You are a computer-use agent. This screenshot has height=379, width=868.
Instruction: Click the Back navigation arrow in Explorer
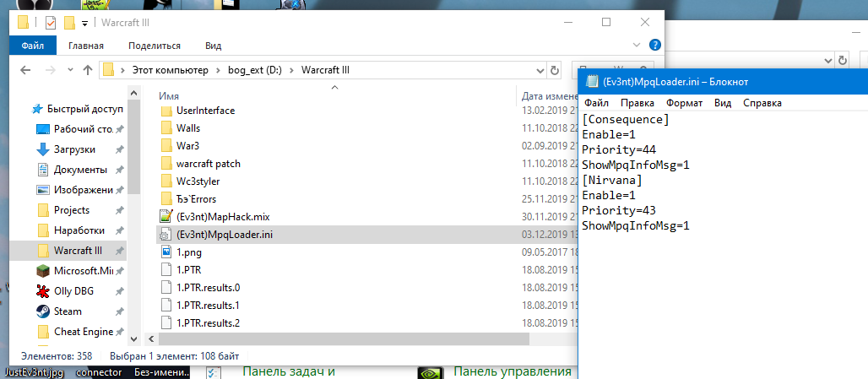point(24,70)
